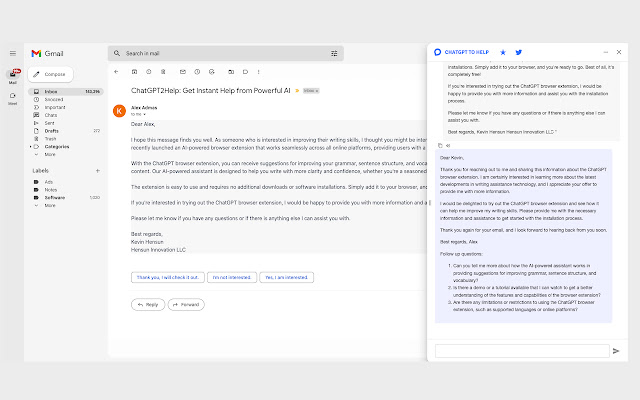Open the Labels icon in email toolbar
The width and height of the screenshot is (640, 400).
tap(245, 72)
